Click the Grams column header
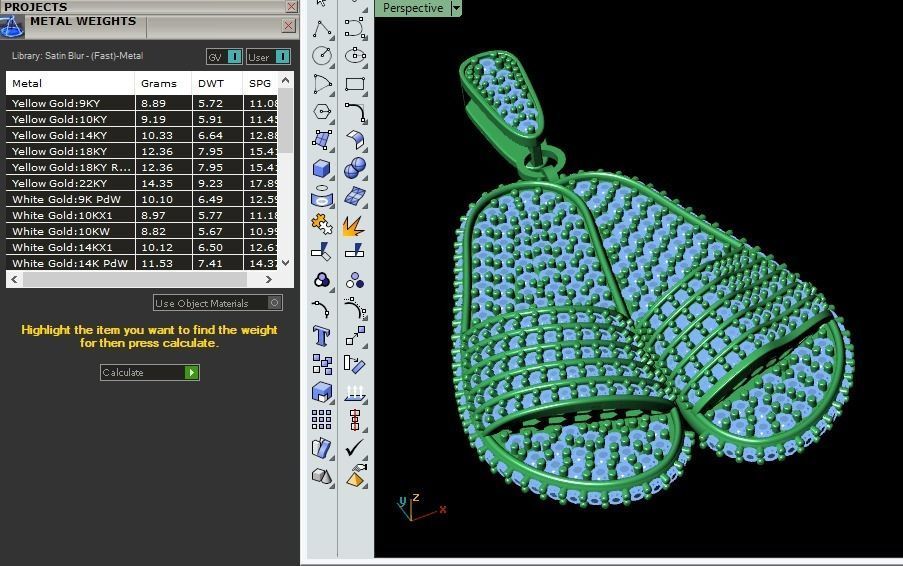 (x=164, y=83)
